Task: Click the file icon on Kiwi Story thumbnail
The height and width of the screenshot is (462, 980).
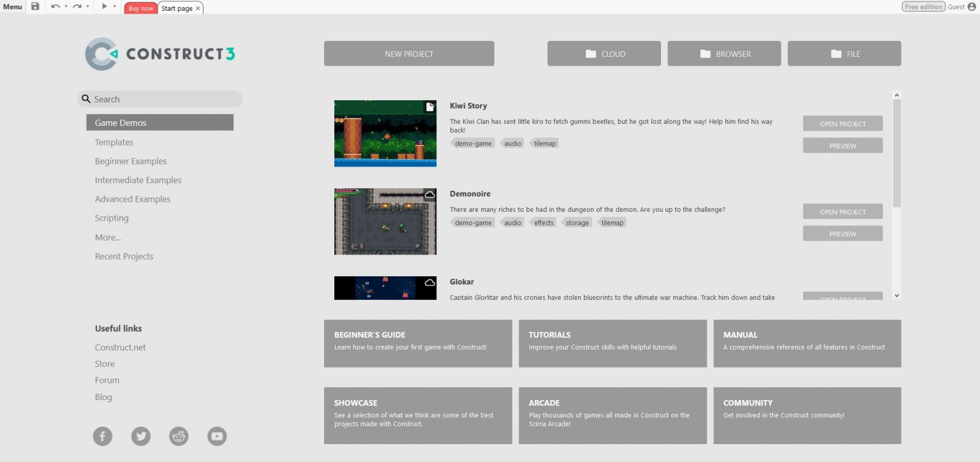Action: coord(430,107)
